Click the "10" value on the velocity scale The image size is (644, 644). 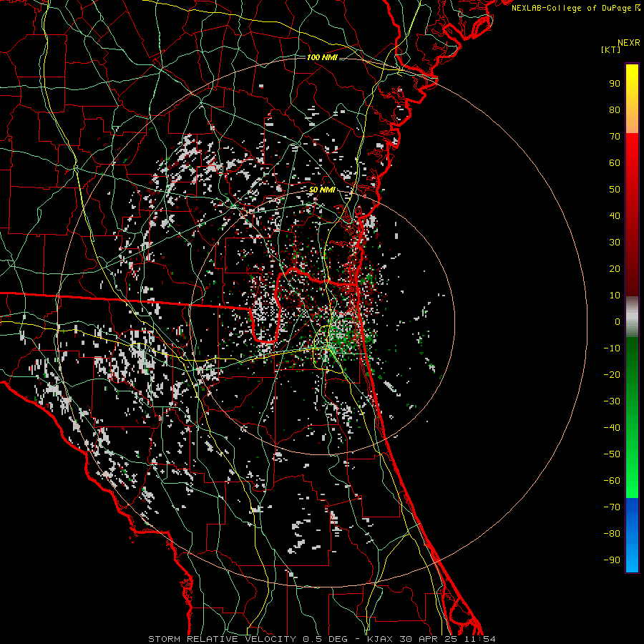(615, 296)
